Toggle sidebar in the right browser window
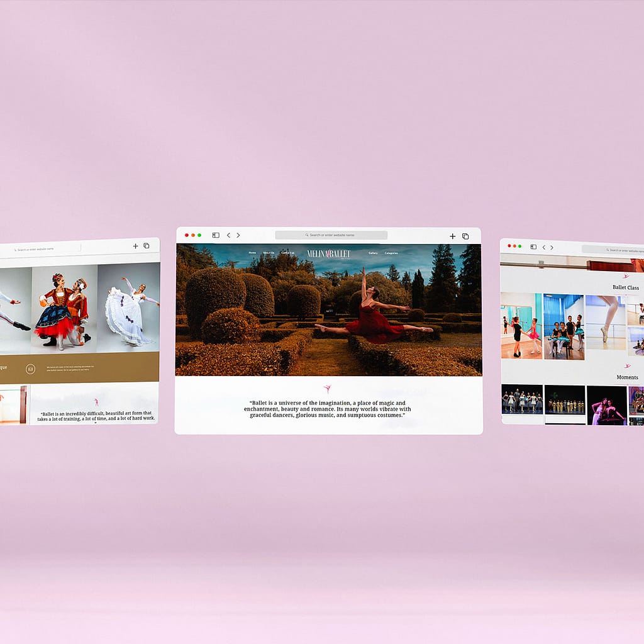Viewport: 644px width, 644px height. point(533,247)
